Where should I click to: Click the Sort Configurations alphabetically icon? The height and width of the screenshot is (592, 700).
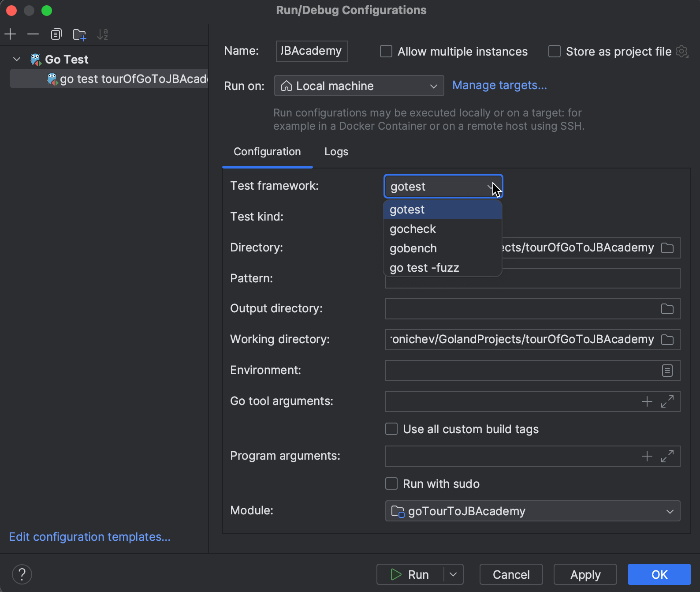[102, 34]
